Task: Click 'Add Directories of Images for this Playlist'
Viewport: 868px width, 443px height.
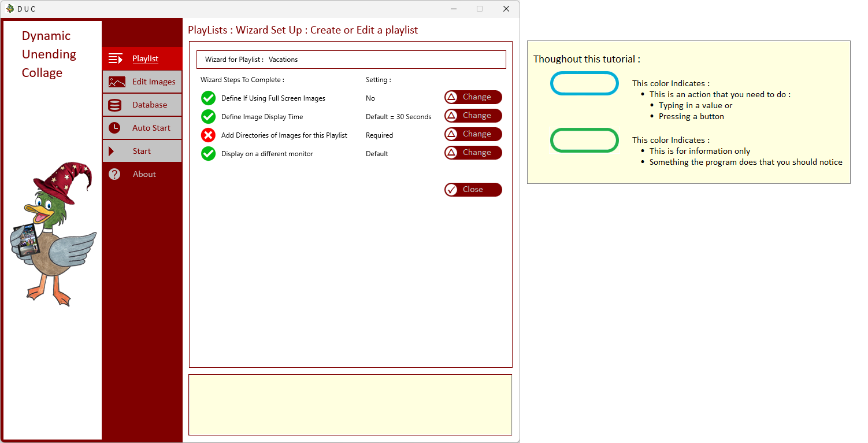Action: pos(284,135)
